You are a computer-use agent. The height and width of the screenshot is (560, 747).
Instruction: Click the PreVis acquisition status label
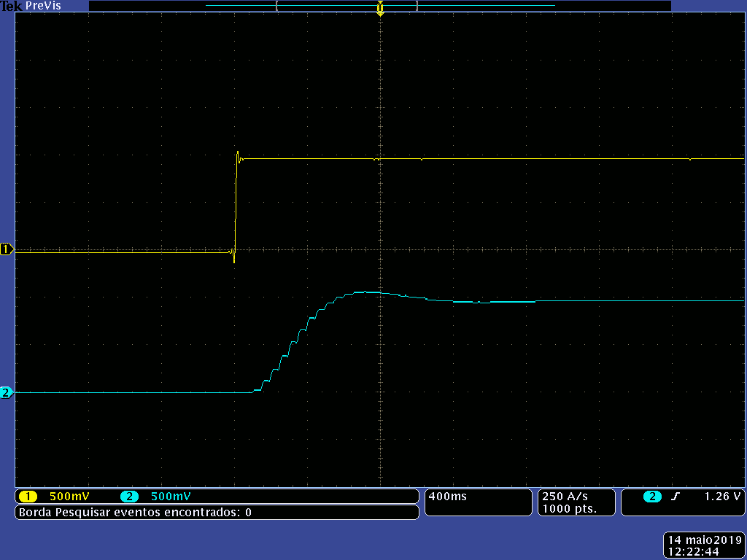(x=44, y=6)
